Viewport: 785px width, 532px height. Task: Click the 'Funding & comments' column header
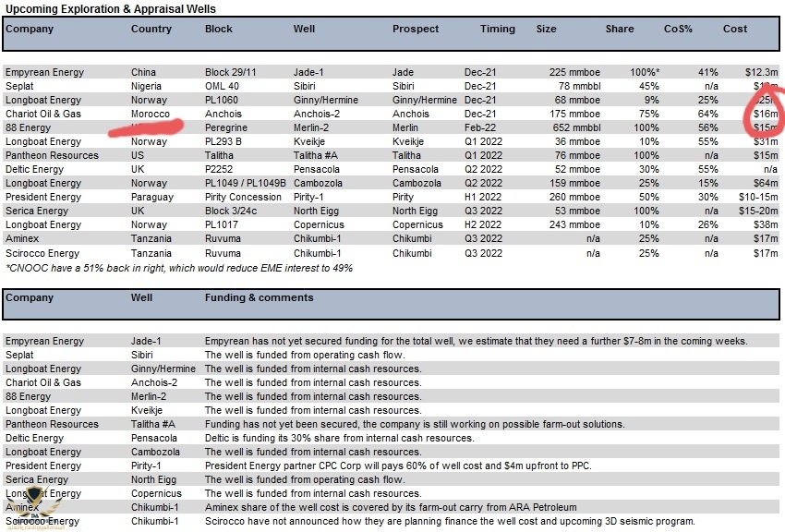(x=260, y=297)
